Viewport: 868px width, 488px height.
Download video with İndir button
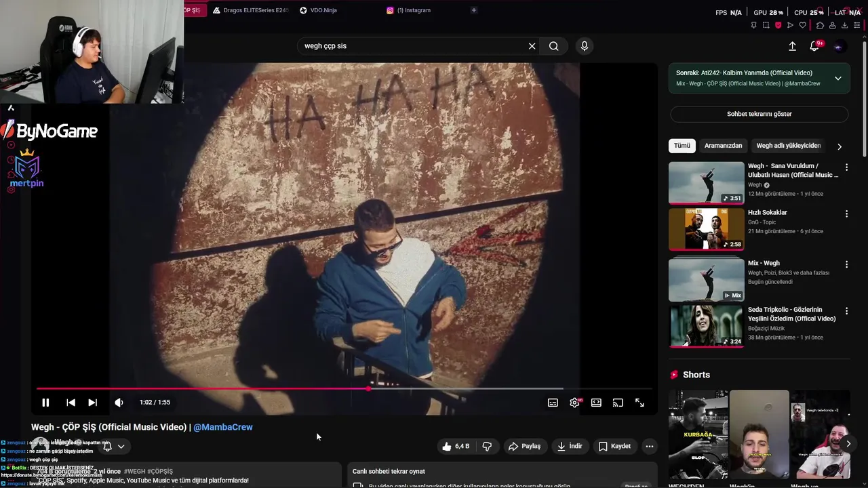pyautogui.click(x=570, y=446)
